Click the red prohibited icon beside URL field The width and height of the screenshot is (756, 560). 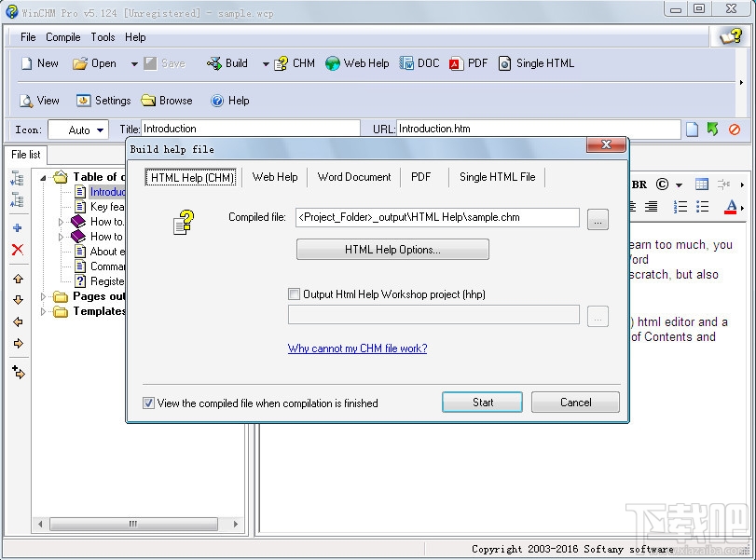[735, 130]
